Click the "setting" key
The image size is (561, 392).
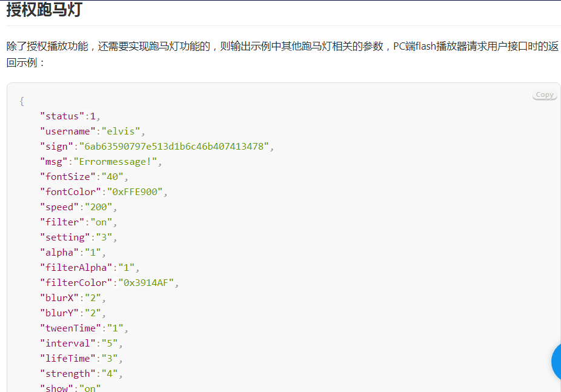(x=65, y=237)
